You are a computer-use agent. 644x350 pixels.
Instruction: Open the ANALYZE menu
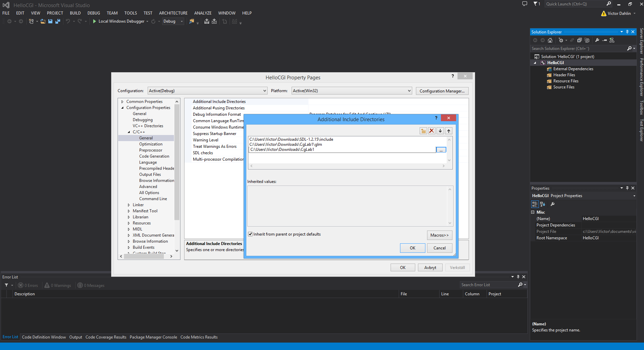[203, 13]
